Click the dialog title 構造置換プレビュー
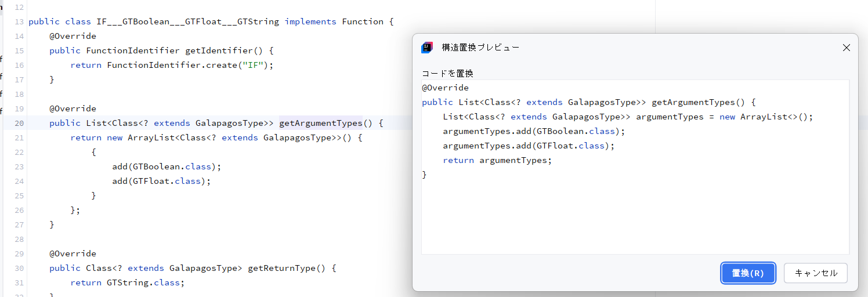The image size is (868, 297). 480,48
